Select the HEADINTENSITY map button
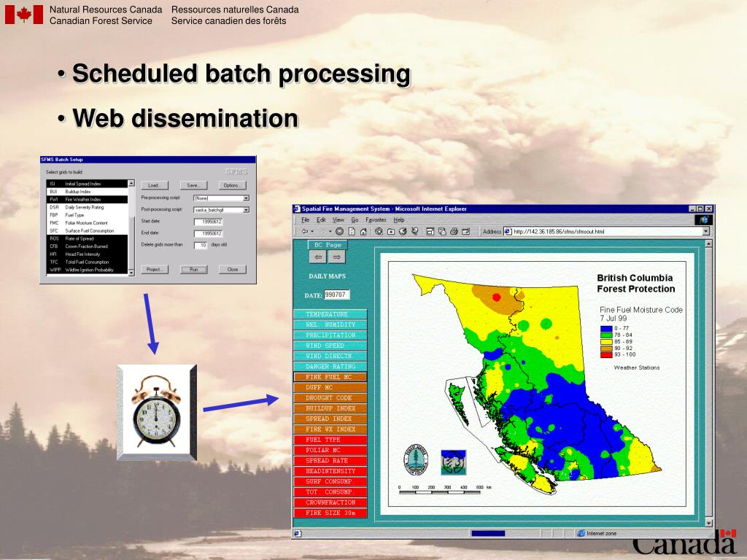This screenshot has width=747, height=560. point(330,472)
